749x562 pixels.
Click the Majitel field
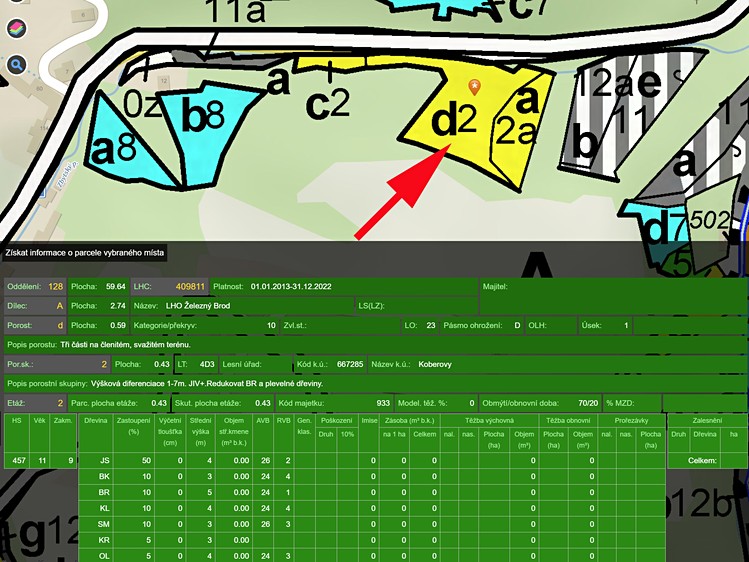pyautogui.click(x=613, y=296)
